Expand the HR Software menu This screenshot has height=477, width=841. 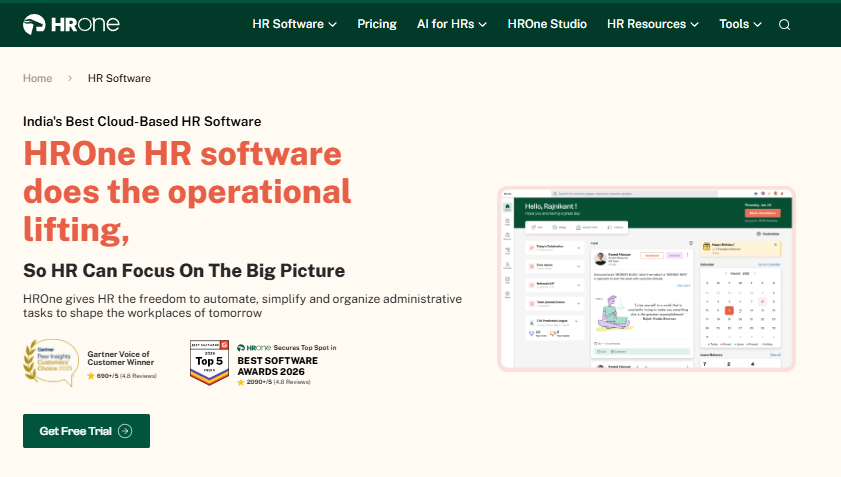[x=294, y=24]
